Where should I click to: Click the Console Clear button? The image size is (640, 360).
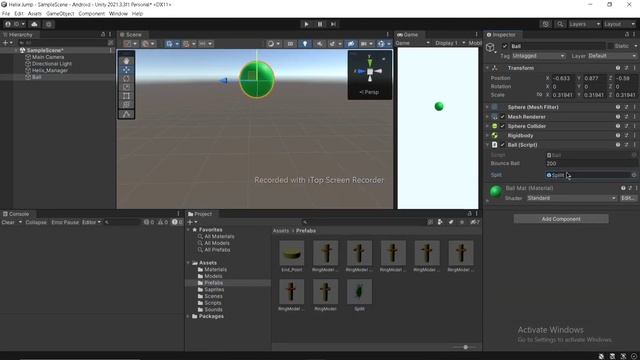pos(8,222)
